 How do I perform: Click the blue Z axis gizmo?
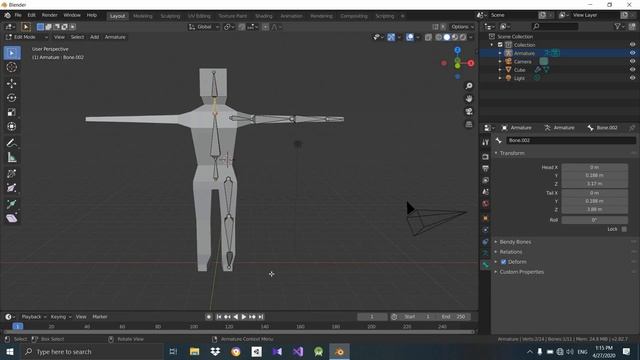tap(457, 50)
